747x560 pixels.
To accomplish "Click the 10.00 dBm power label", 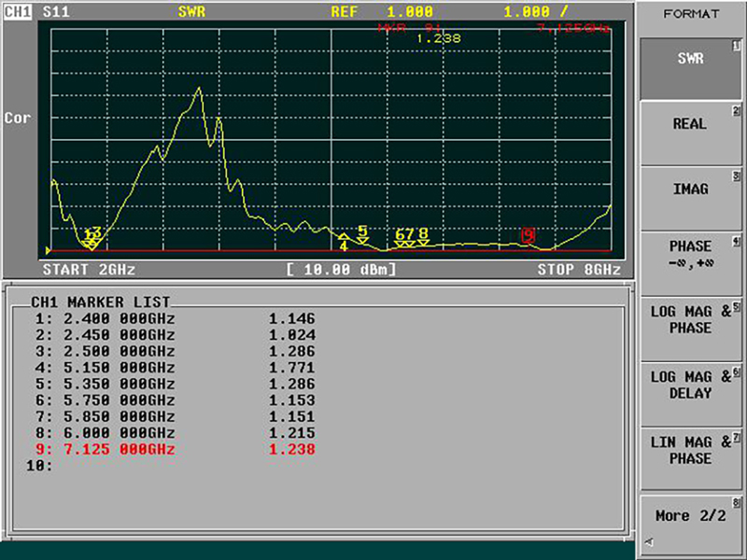I will point(341,270).
